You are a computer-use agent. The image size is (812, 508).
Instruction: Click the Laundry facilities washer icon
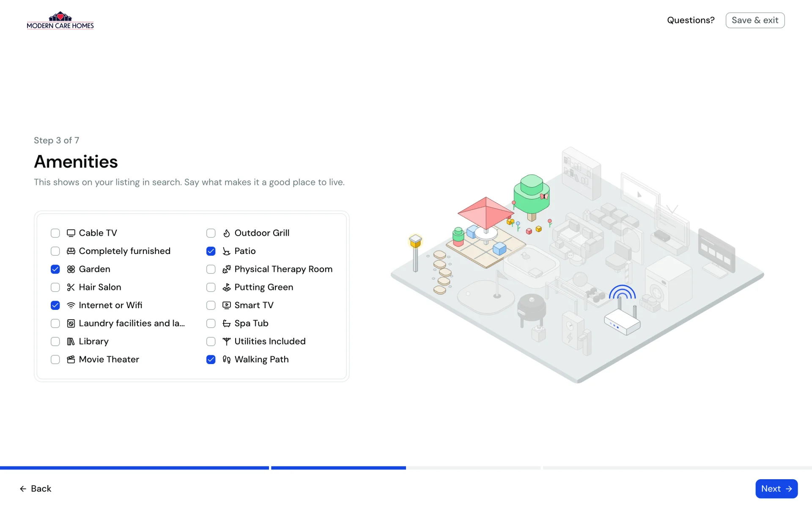[71, 323]
